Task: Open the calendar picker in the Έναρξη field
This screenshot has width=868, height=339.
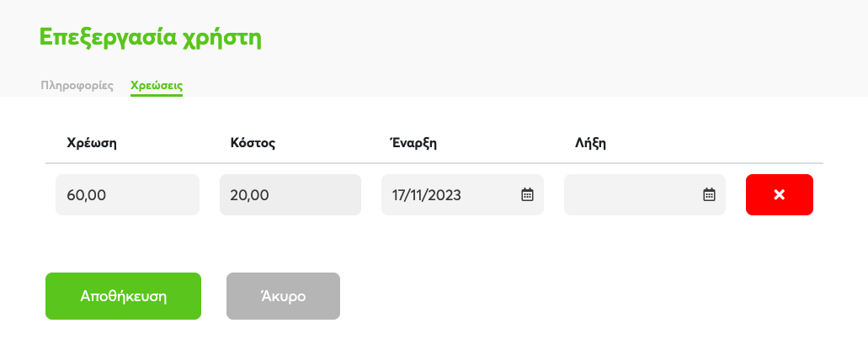Action: (528, 194)
